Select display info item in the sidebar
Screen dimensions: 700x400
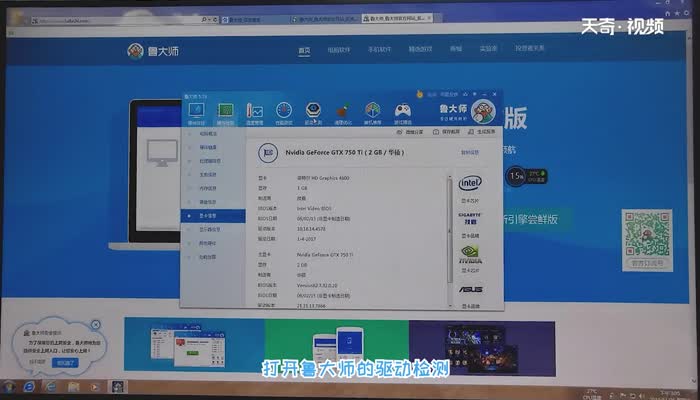(209, 229)
